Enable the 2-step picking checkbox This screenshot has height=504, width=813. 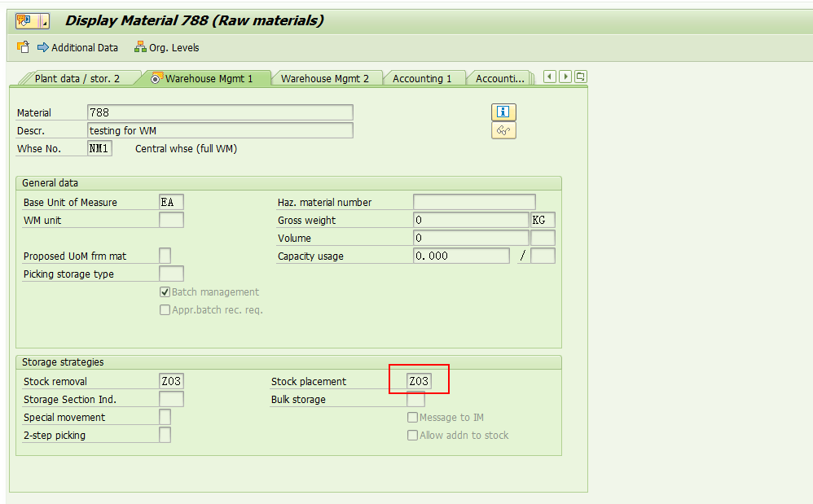point(165,435)
